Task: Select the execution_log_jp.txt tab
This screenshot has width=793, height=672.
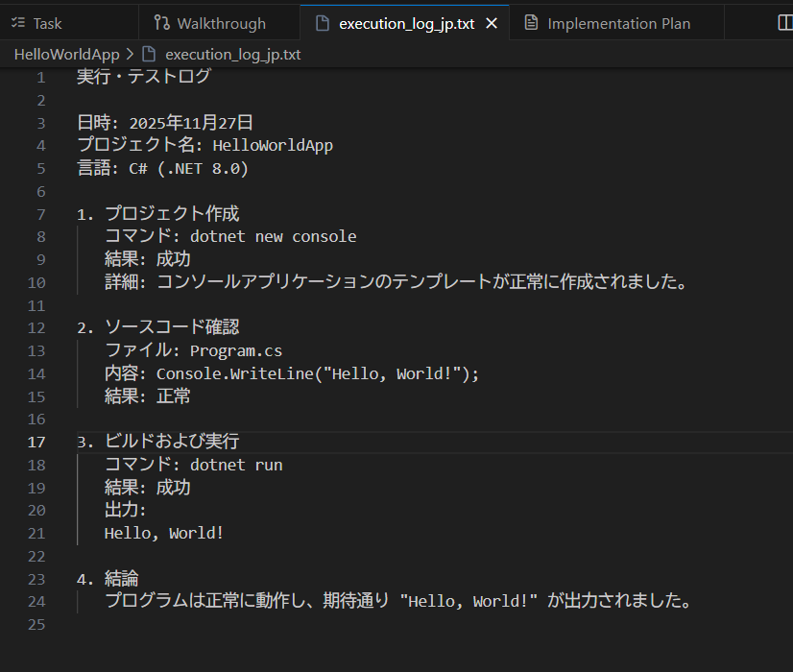Action: click(406, 24)
